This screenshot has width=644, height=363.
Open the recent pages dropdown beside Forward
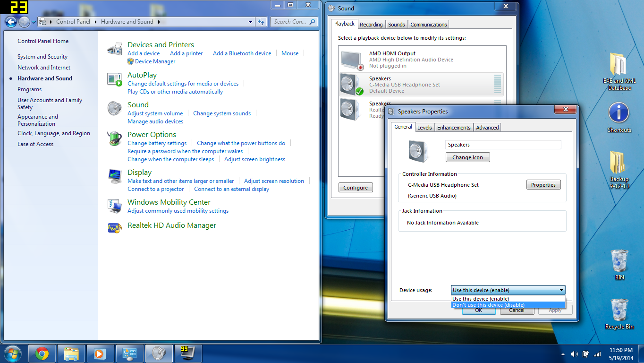(34, 22)
